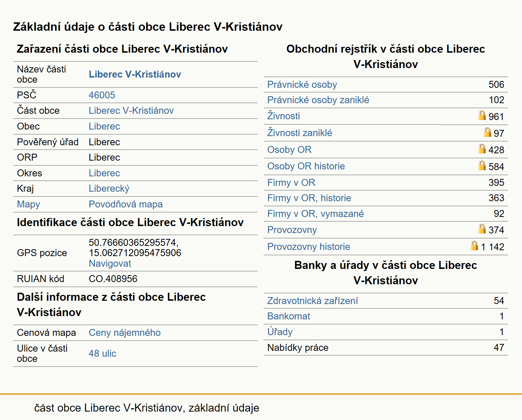Open Firmy v OR, historie link
The width and height of the screenshot is (522, 420).
click(x=309, y=198)
